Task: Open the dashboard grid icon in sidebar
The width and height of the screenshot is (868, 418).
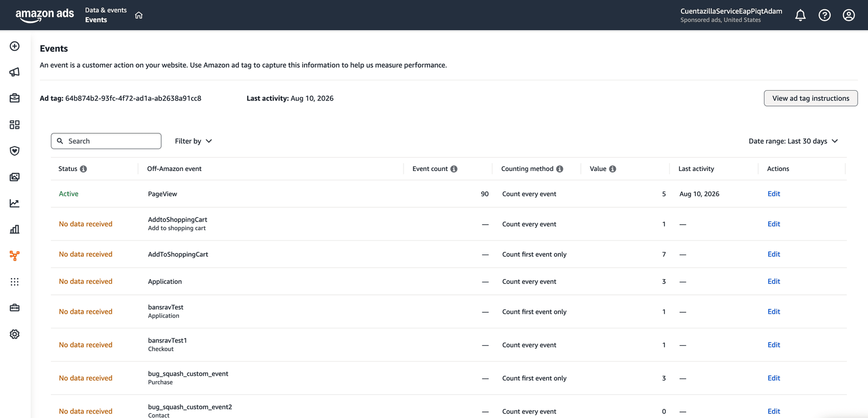Action: coord(15,125)
